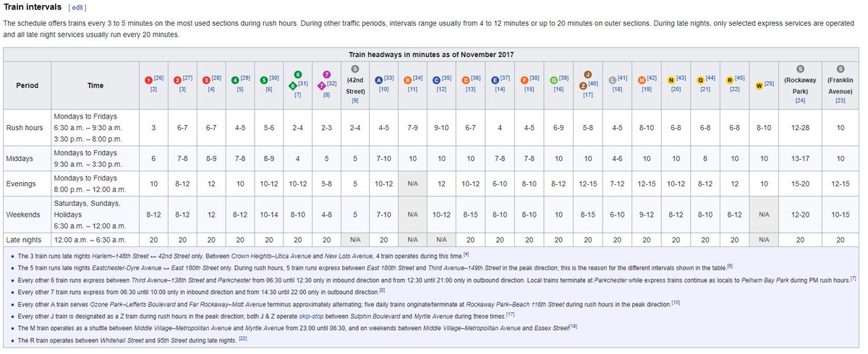
Task: Open reference [23] under Franklin Avenue
Action: click(x=841, y=100)
